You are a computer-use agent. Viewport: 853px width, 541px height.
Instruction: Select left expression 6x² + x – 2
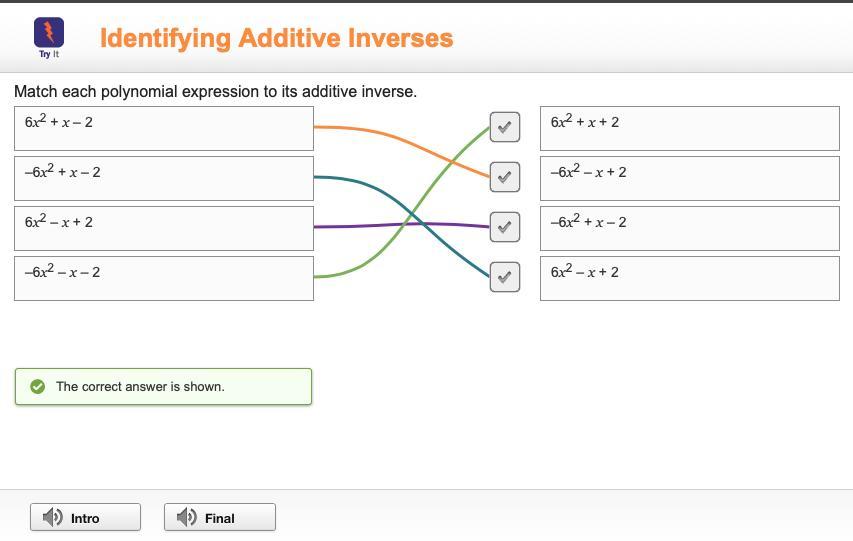[163, 128]
